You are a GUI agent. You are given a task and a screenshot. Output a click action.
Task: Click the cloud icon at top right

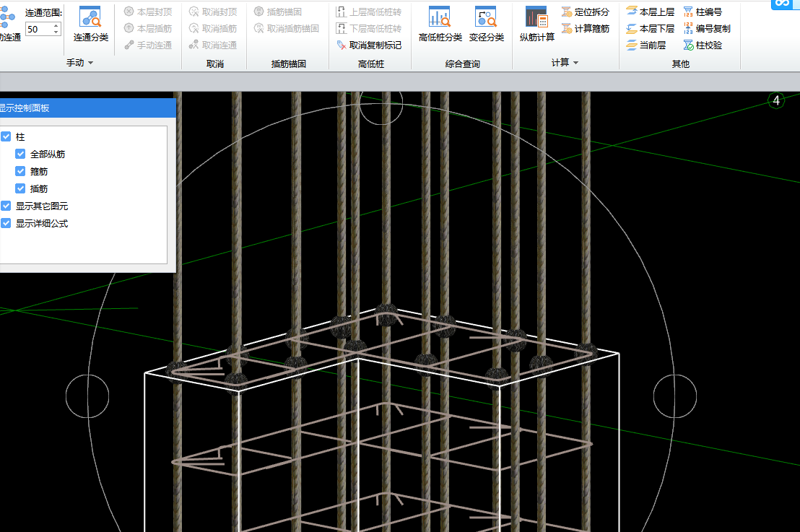pyautogui.click(x=782, y=4)
